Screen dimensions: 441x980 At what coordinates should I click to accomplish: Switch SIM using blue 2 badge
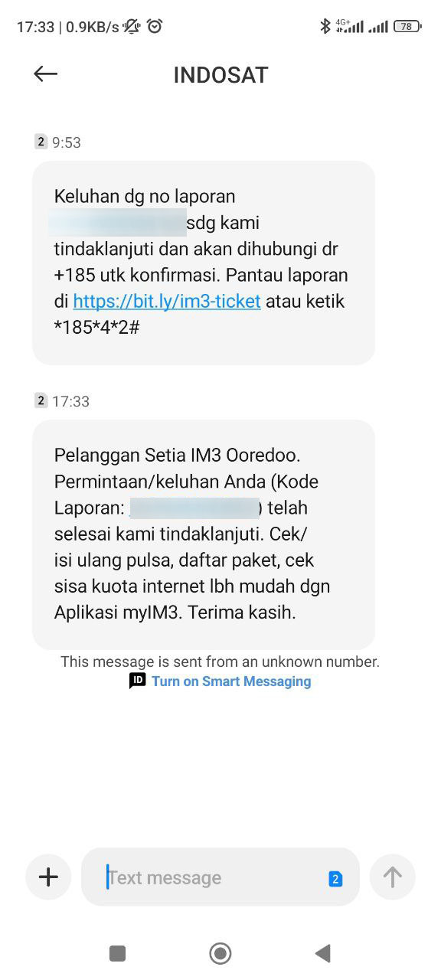click(x=335, y=879)
